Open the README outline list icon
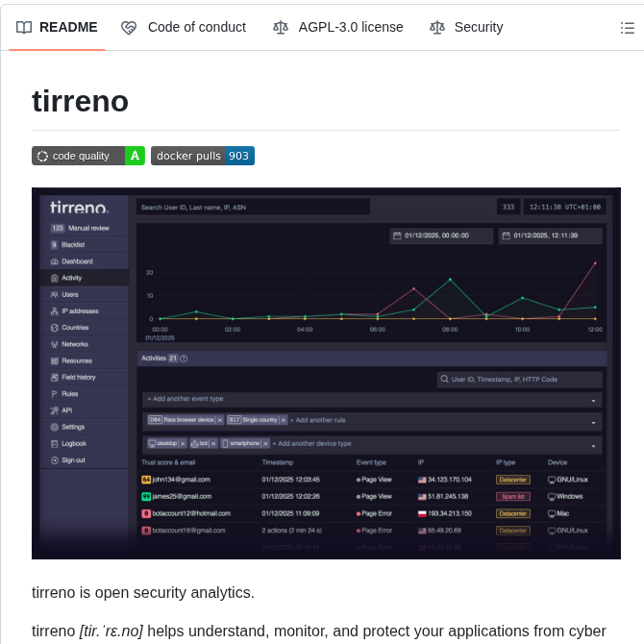 click(x=627, y=28)
